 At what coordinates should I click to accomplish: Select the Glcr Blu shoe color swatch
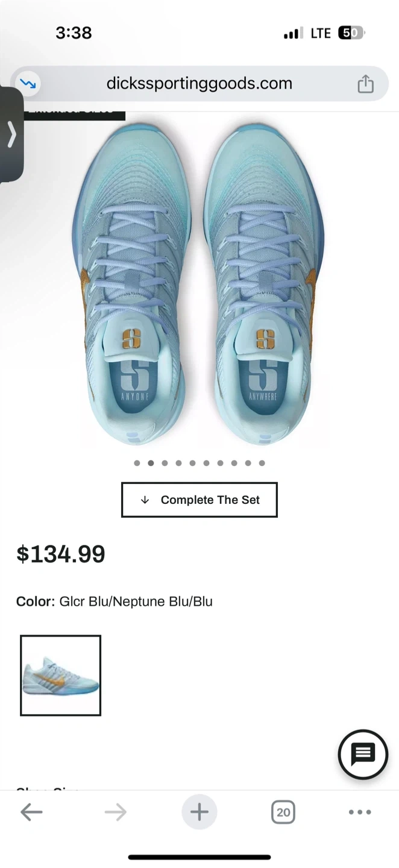pyautogui.click(x=60, y=676)
